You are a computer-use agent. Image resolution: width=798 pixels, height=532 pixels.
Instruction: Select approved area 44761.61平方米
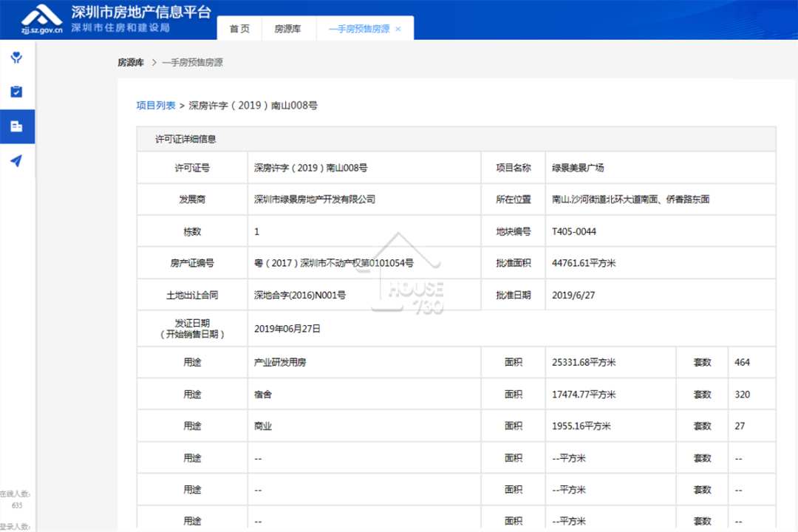click(x=584, y=263)
